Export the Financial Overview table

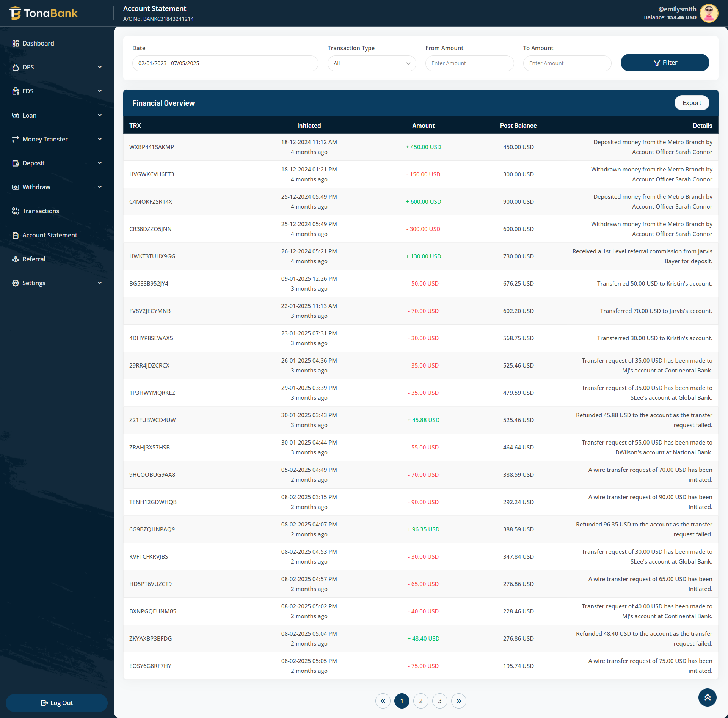pos(691,103)
